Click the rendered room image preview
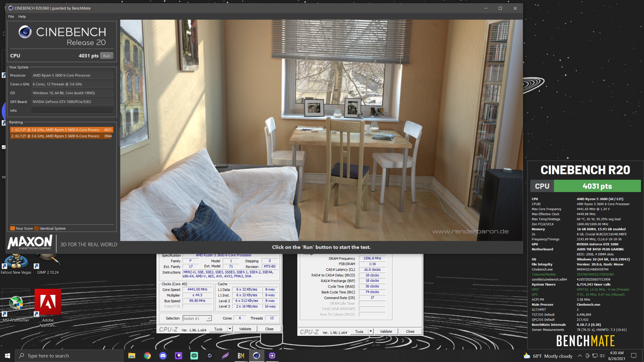644x362 pixels. tap(321, 130)
